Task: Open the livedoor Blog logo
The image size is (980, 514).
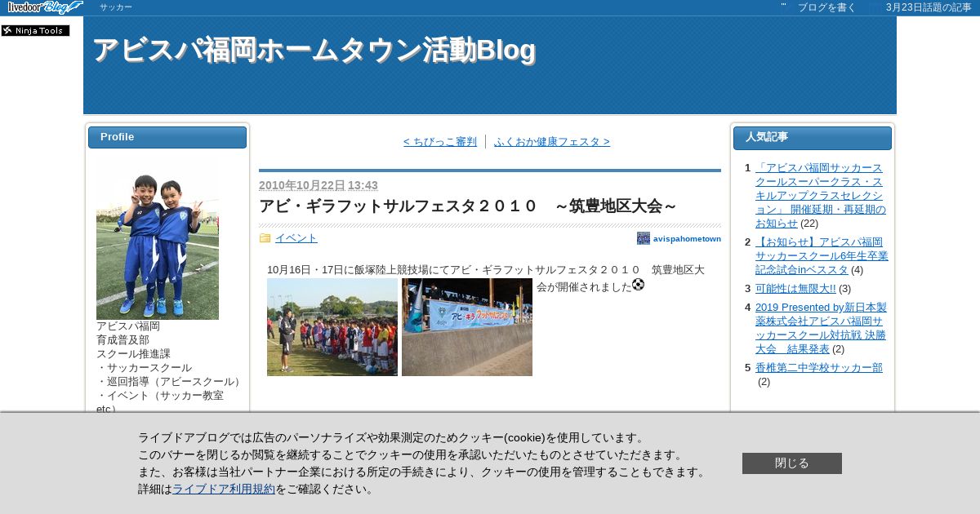Action: (45, 7)
